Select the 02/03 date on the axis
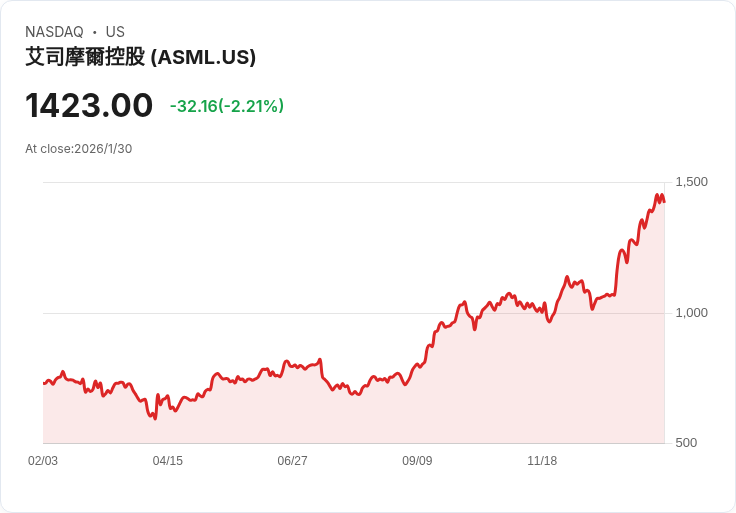The height and width of the screenshot is (513, 736). [43, 460]
